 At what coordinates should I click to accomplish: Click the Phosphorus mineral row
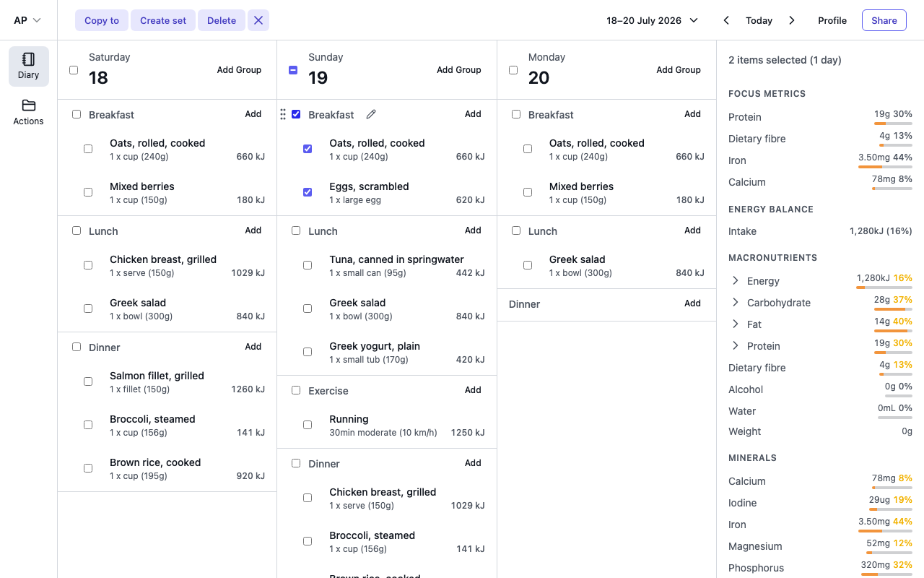coord(820,568)
